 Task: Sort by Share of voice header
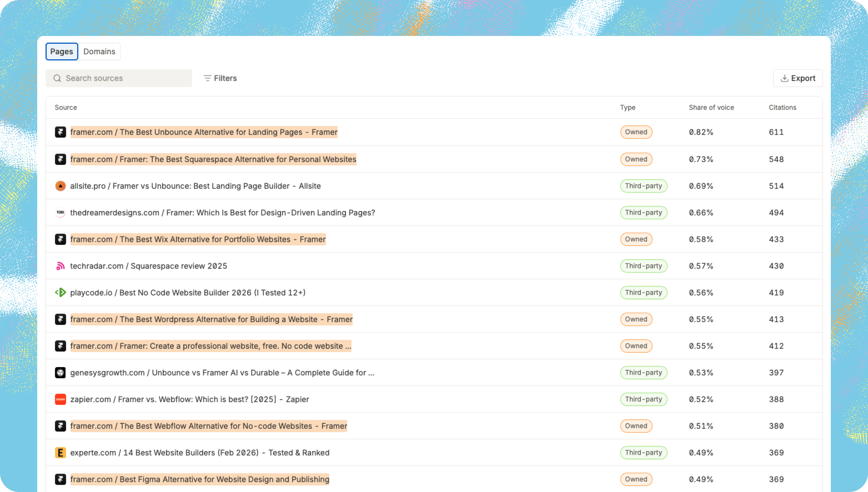click(x=711, y=108)
